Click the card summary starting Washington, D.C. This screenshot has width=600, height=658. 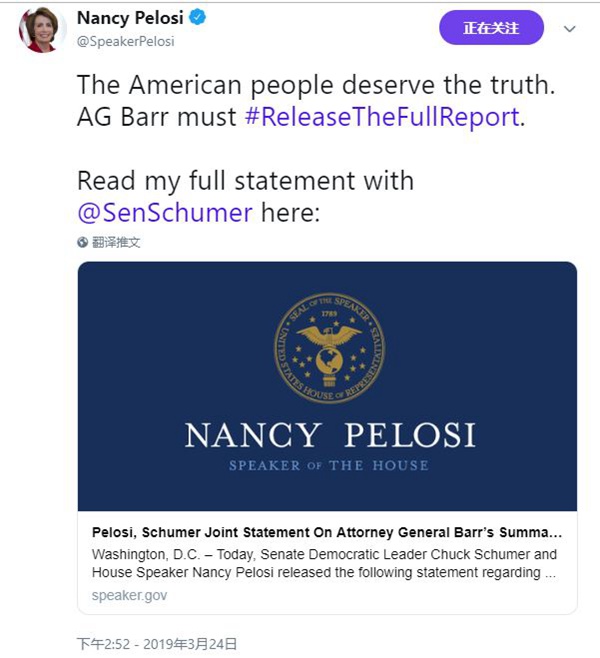pyautogui.click(x=324, y=564)
